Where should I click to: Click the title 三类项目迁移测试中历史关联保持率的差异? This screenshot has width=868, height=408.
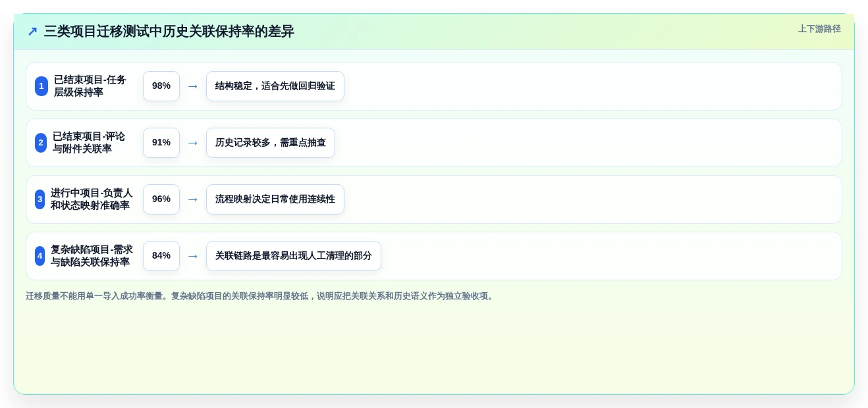point(169,32)
